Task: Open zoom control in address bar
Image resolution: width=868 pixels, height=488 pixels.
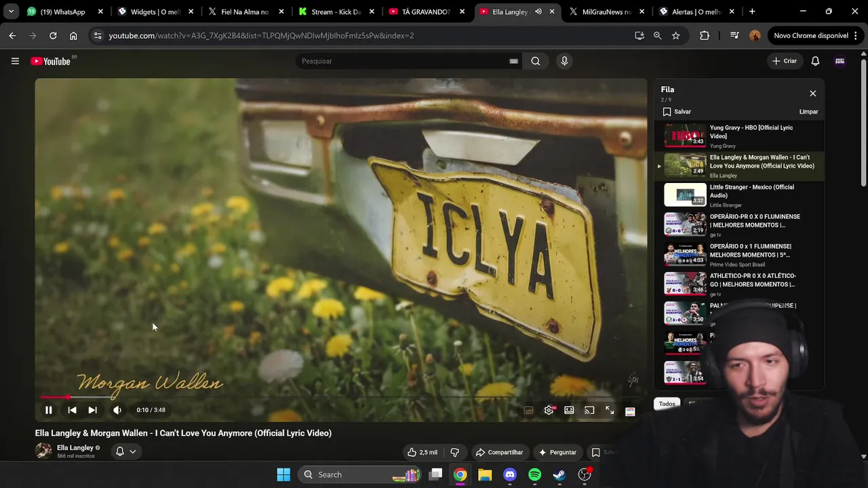Action: coord(657,35)
